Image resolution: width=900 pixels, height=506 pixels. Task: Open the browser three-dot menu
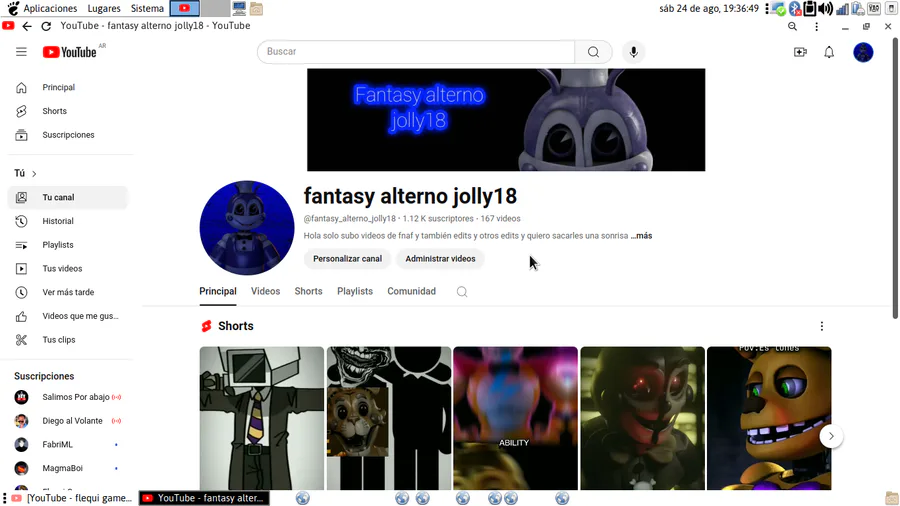pyautogui.click(x=816, y=26)
